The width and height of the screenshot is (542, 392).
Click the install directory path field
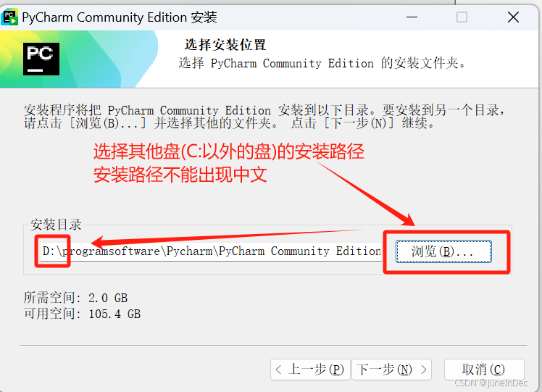211,251
